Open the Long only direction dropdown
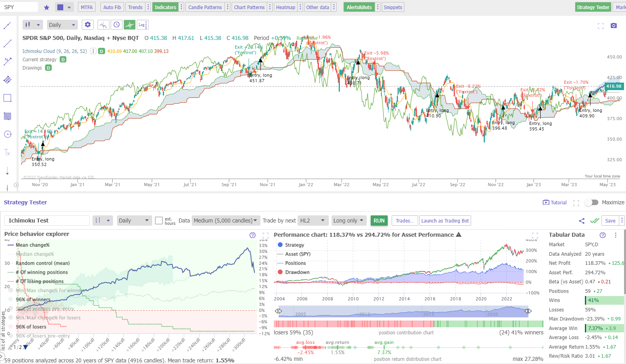626x364 pixels. [x=348, y=221]
